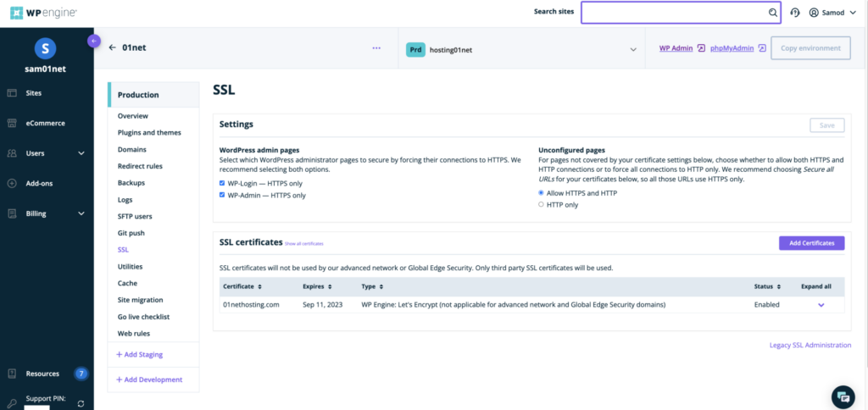Refresh the Support PIN

tap(81, 404)
